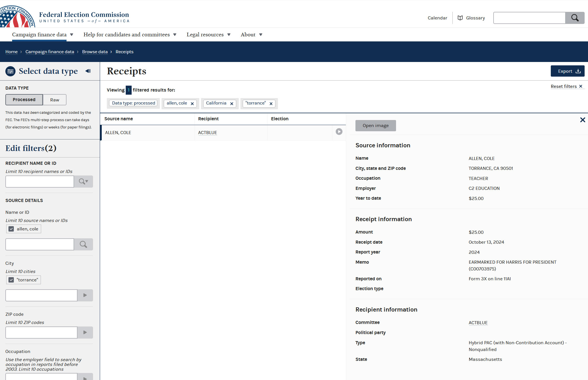Close the receipt details panel
Image resolution: width=588 pixels, height=380 pixels.
tap(582, 120)
